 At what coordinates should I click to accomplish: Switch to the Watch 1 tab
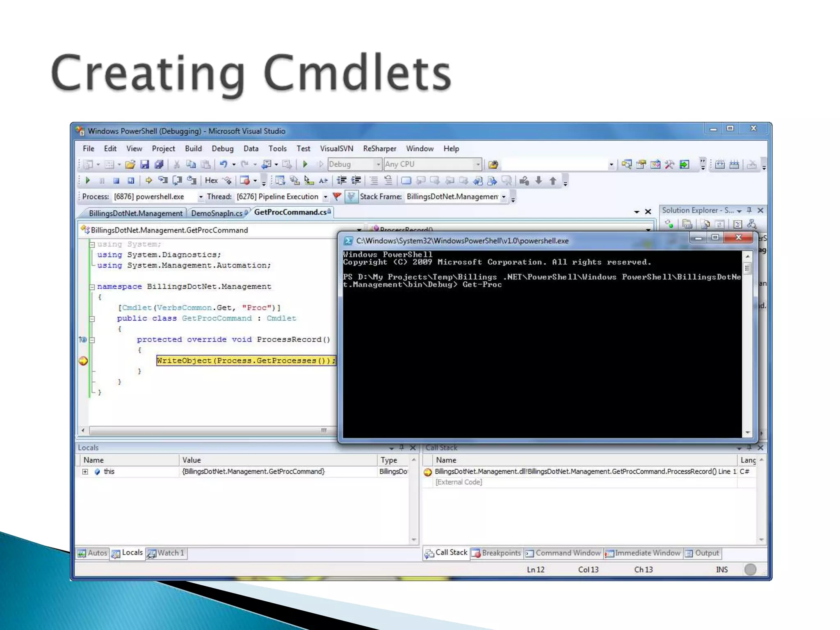tap(167, 553)
